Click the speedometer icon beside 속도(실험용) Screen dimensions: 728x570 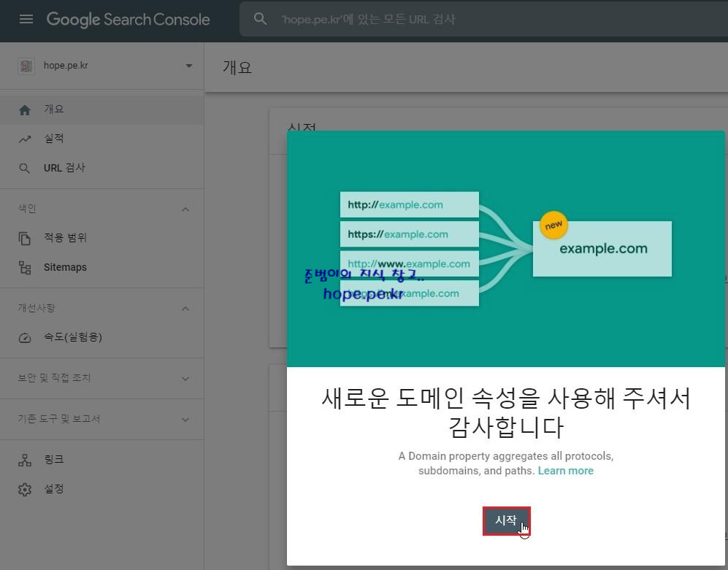(25, 337)
